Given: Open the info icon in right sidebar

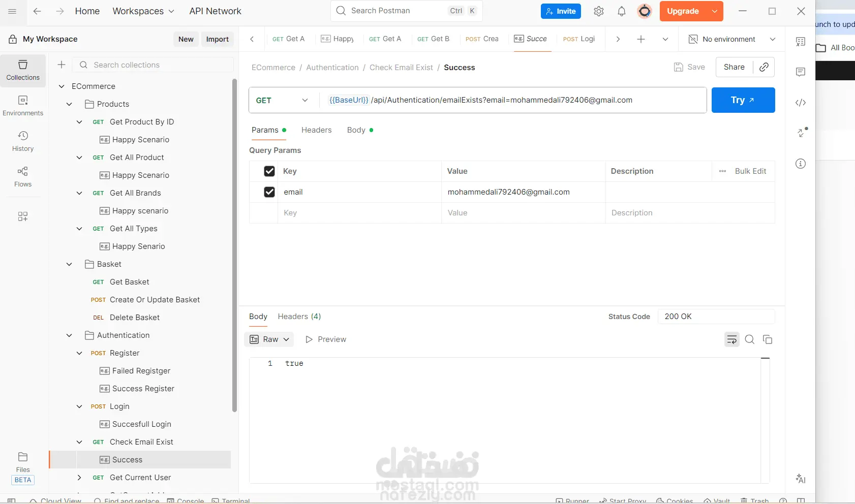Looking at the screenshot, I should click(x=801, y=164).
